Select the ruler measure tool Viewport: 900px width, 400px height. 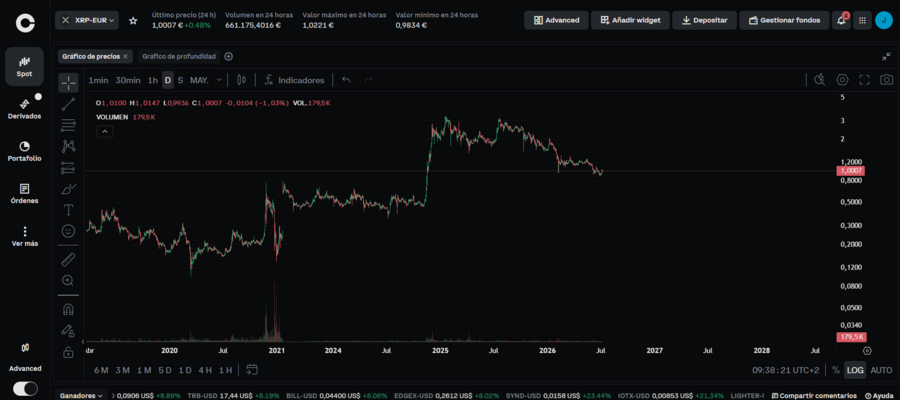(x=68, y=259)
